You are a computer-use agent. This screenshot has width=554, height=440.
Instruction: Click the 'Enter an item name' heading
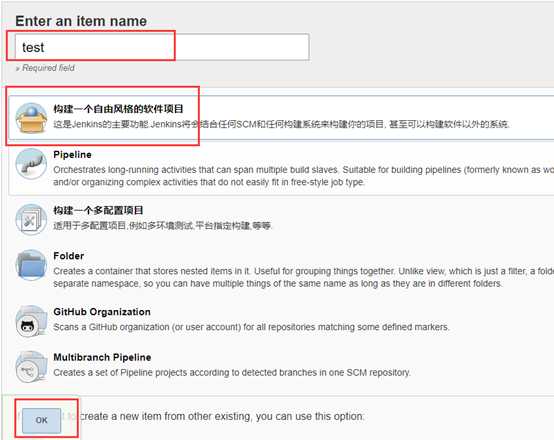tap(81, 21)
